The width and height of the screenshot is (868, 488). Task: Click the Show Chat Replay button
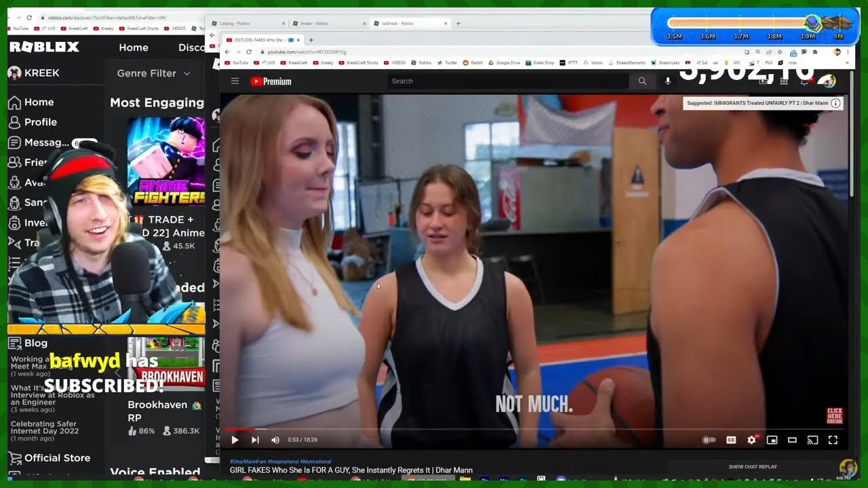click(753, 467)
